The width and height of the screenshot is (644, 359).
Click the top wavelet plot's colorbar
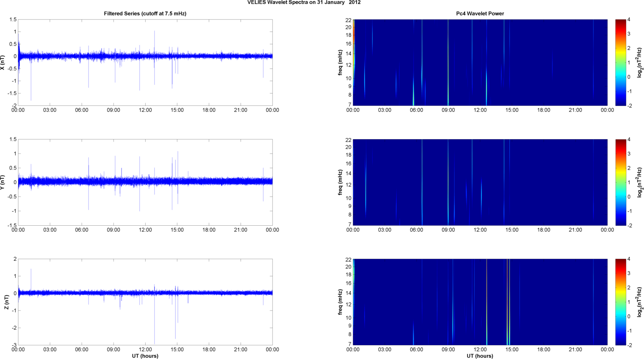(x=620, y=62)
